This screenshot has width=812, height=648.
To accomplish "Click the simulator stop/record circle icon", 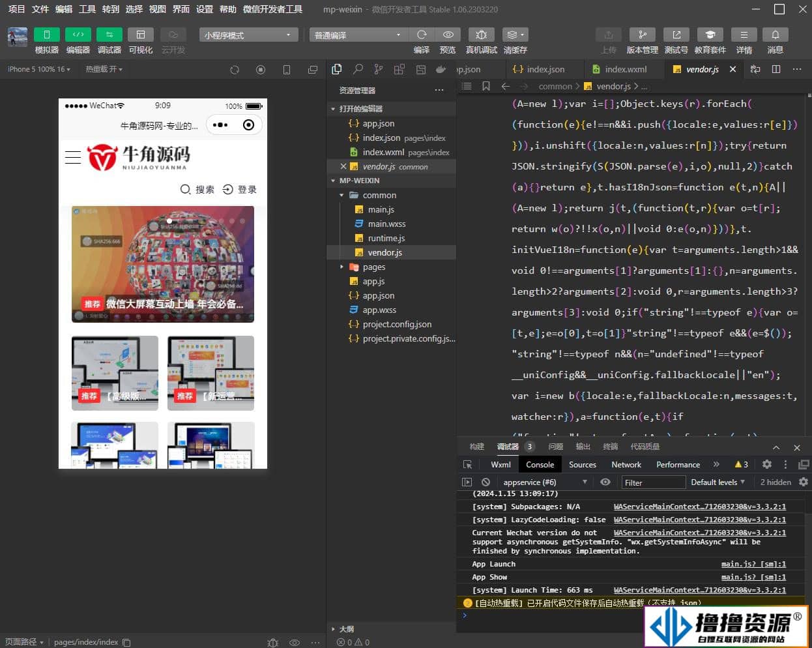I will (x=261, y=70).
